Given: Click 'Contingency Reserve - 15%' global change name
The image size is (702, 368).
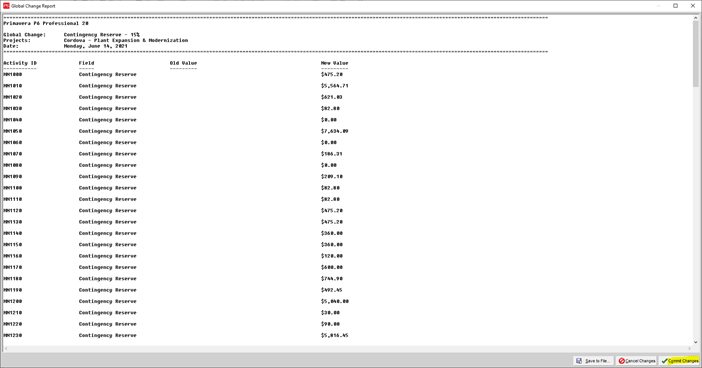Looking at the screenshot, I should [102, 34].
